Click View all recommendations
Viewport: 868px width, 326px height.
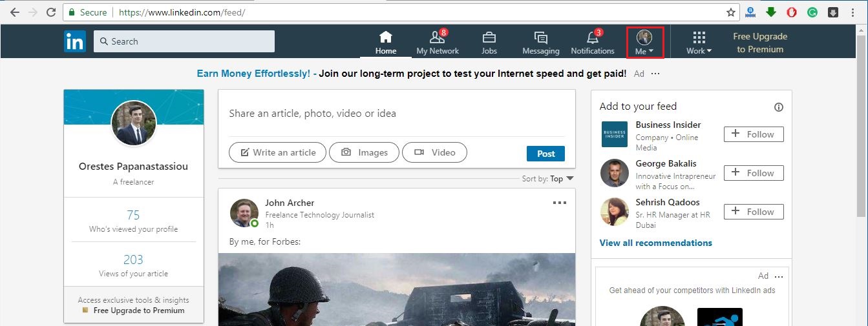click(x=656, y=243)
